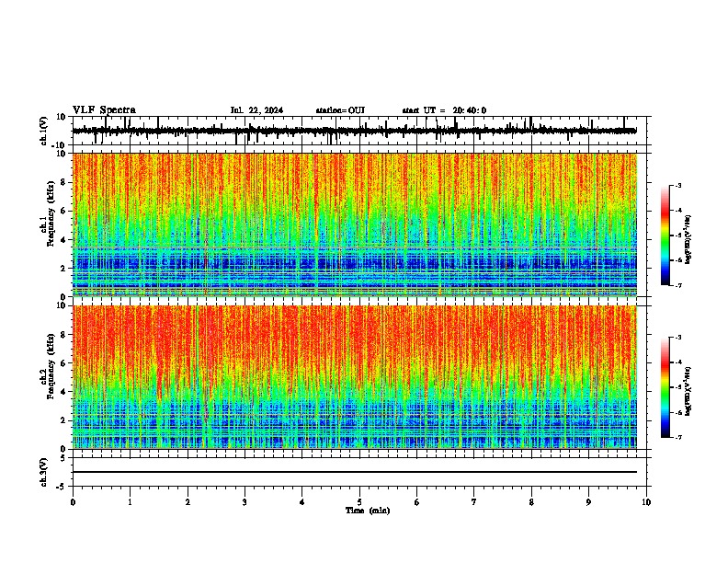Click time axis tick label "1"
The image size is (728, 563).
pos(130,502)
